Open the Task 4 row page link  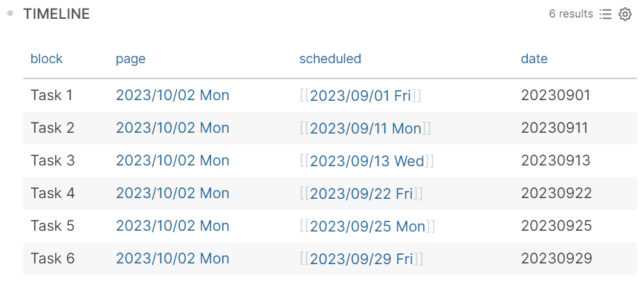(x=173, y=194)
